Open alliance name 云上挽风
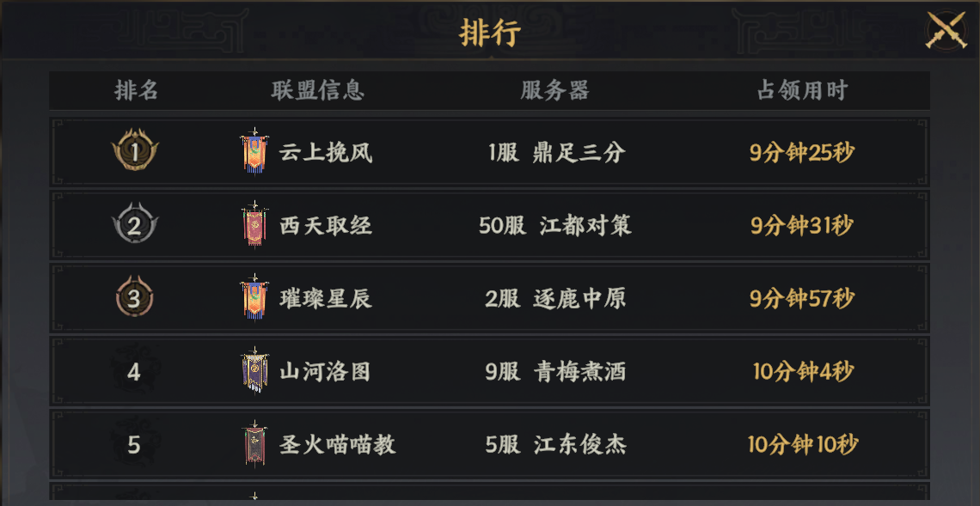 [x=326, y=153]
